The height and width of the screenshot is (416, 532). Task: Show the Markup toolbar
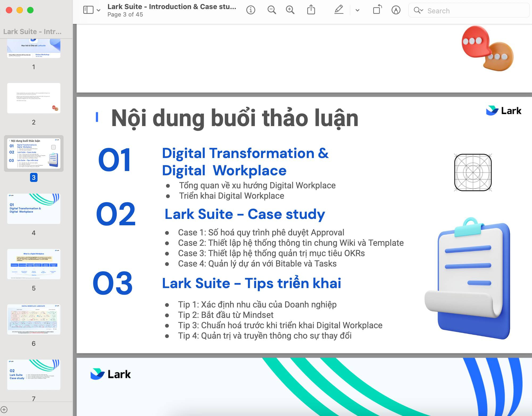click(396, 10)
